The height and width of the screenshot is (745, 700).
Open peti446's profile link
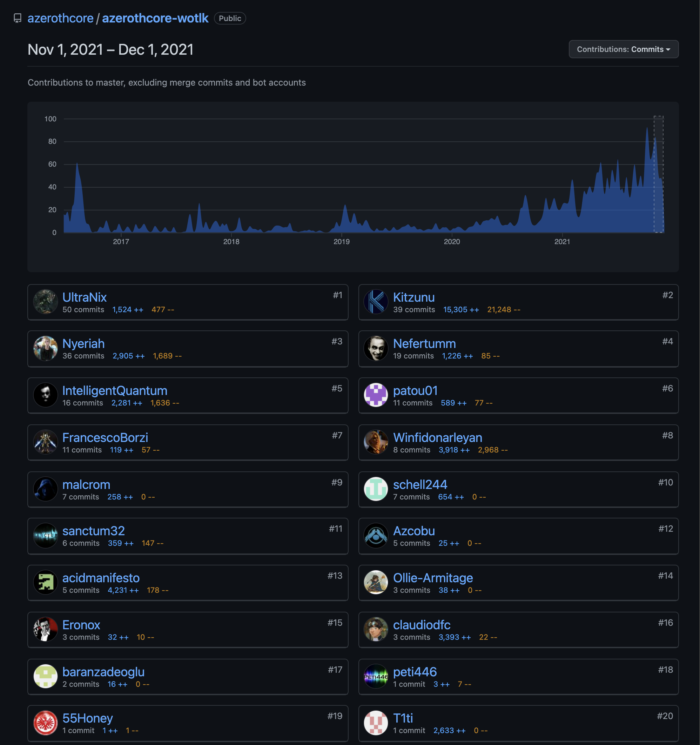point(415,672)
